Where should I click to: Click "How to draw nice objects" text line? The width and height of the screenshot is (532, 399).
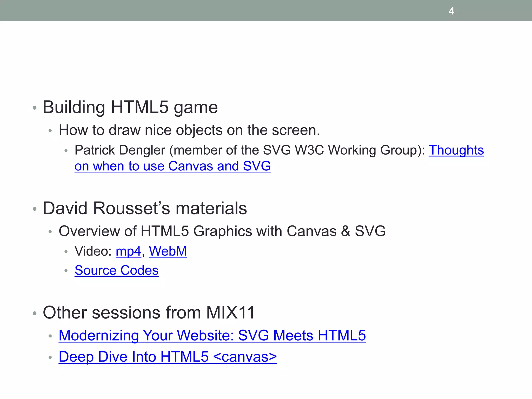(189, 130)
